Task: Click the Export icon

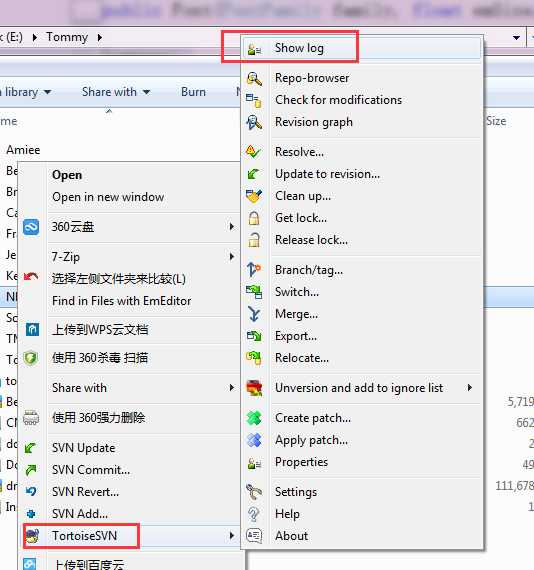Action: [254, 336]
